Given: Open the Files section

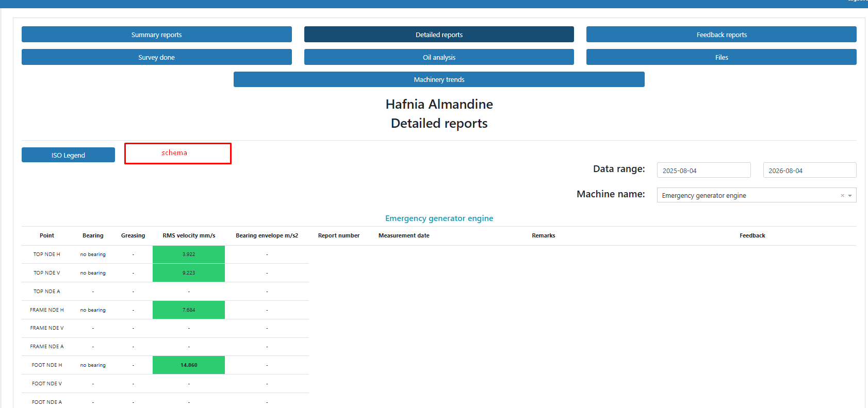Looking at the screenshot, I should click(722, 57).
